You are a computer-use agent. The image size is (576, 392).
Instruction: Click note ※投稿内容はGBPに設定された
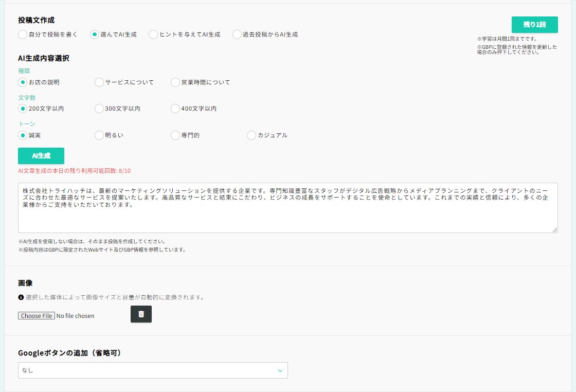(x=103, y=250)
